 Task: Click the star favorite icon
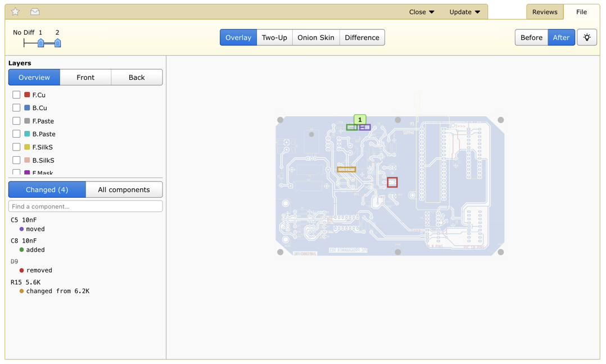tap(16, 12)
